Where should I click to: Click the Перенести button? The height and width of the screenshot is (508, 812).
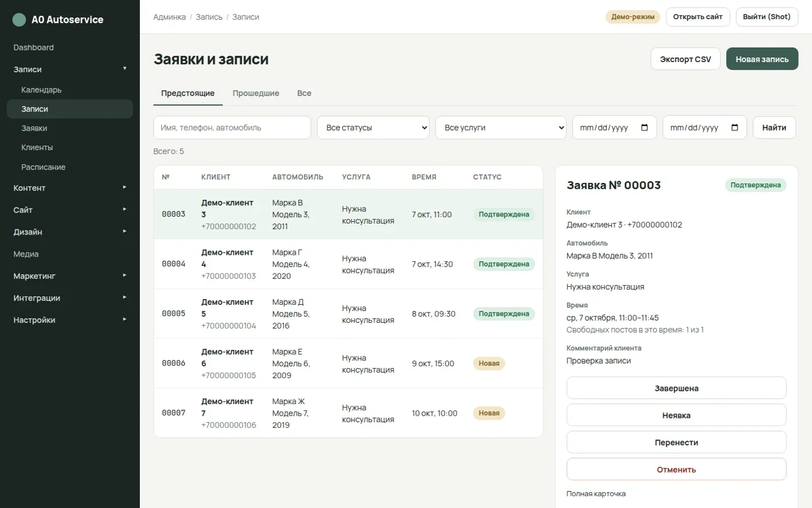point(676,442)
